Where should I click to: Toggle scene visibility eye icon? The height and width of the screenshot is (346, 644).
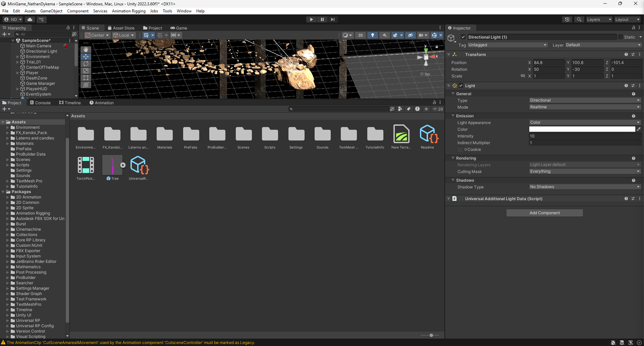point(411,35)
